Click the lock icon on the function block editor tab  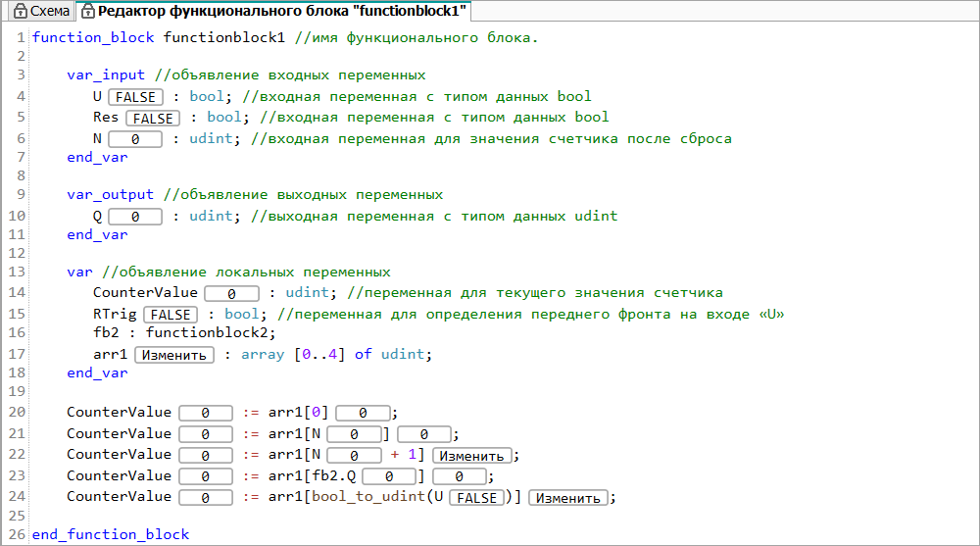[89, 11]
